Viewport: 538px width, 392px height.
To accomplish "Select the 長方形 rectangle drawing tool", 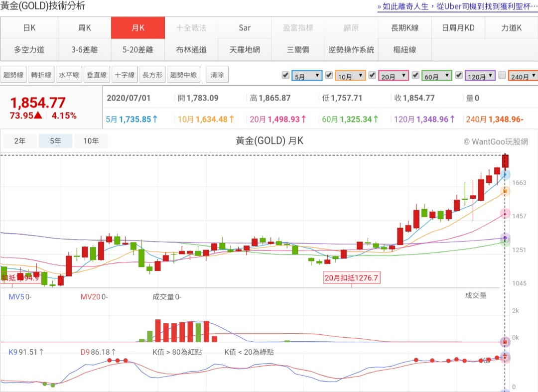I will coord(152,75).
